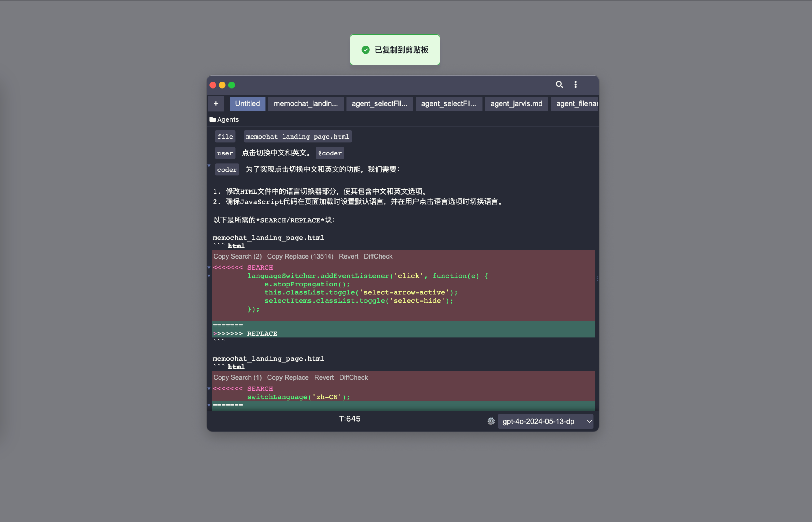Select the second agent_selectFil... tab
812x522 pixels.
[x=449, y=103]
